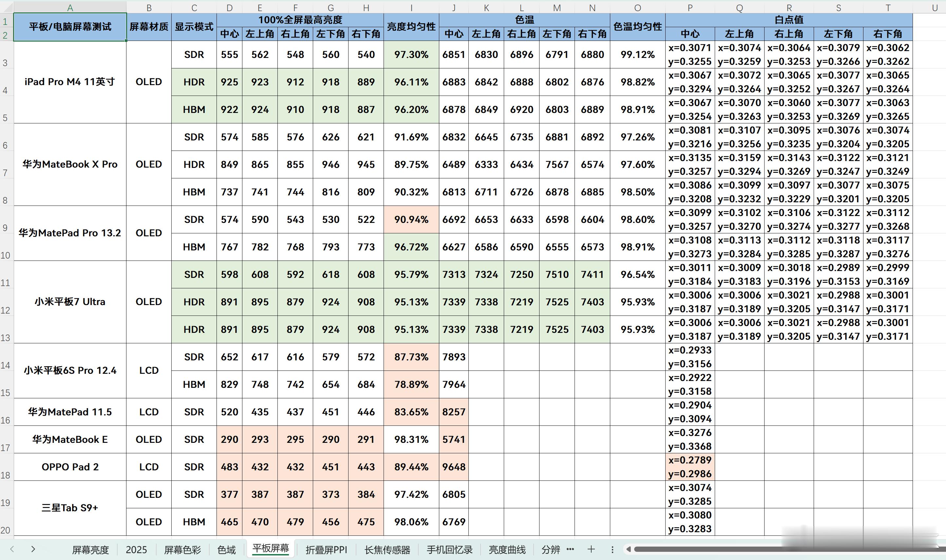Select the 小米平板7 Ultra cell
946x560 pixels.
[x=70, y=302]
